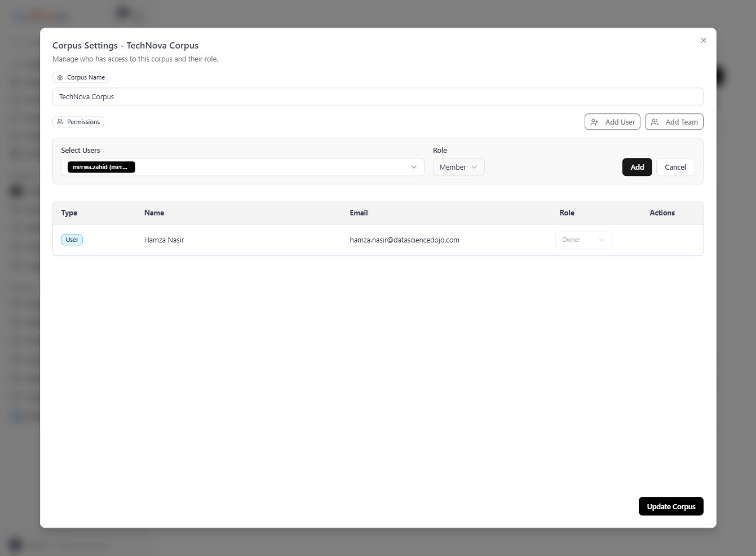Click the add-user icon in the Add User button
Screen dimensions: 756x556
coord(594,122)
